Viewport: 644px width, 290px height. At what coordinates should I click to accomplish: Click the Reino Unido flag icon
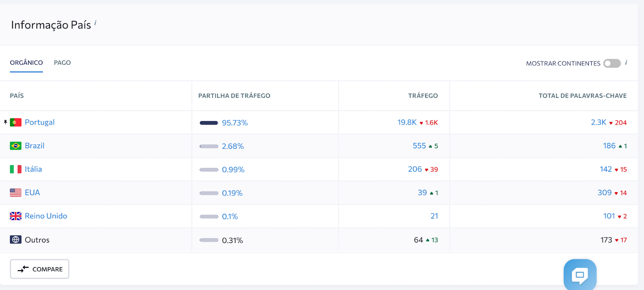click(16, 216)
